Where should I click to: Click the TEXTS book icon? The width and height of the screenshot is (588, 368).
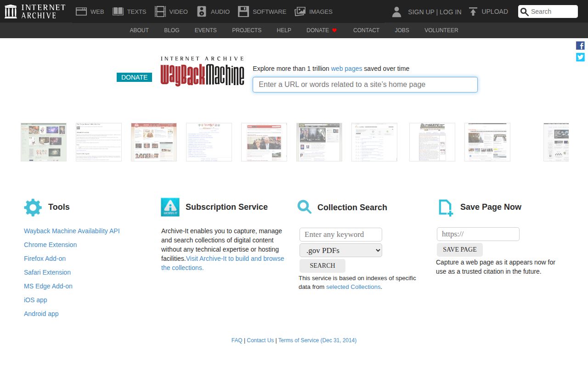[118, 11]
